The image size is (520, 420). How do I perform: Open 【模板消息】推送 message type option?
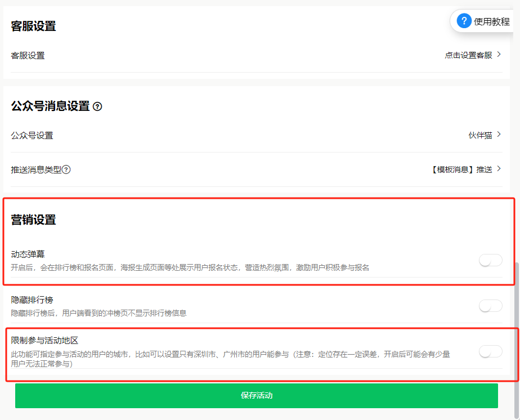[461, 169]
